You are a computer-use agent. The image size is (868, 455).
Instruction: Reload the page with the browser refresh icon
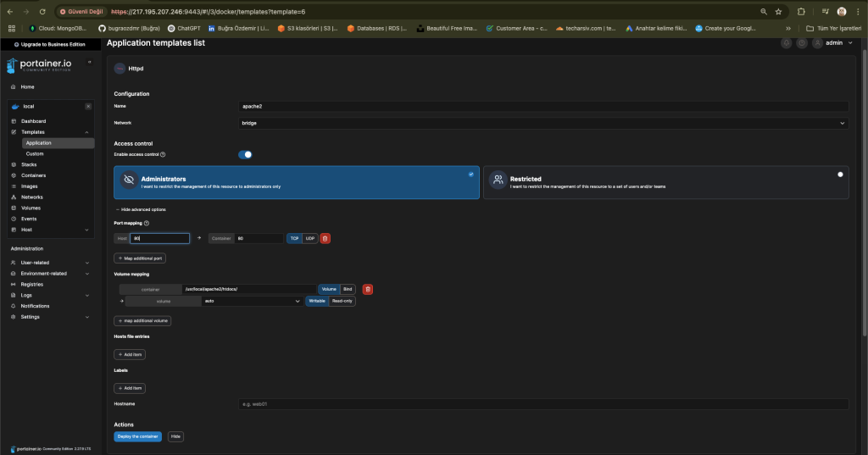tap(42, 12)
